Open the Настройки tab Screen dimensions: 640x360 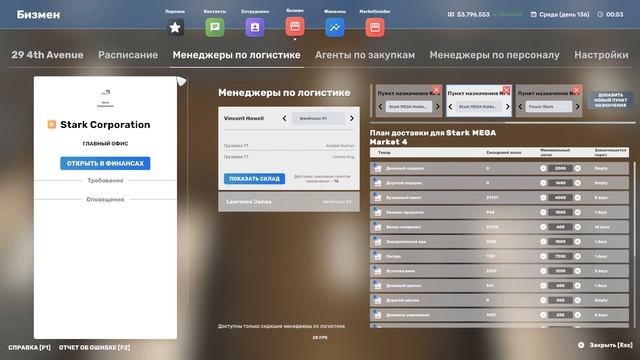pyautogui.click(x=601, y=55)
